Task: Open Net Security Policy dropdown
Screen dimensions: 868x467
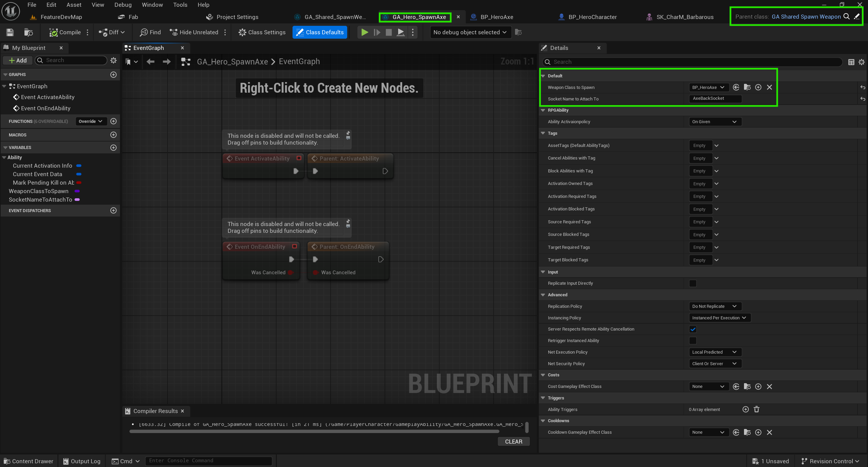Action: pyautogui.click(x=715, y=363)
